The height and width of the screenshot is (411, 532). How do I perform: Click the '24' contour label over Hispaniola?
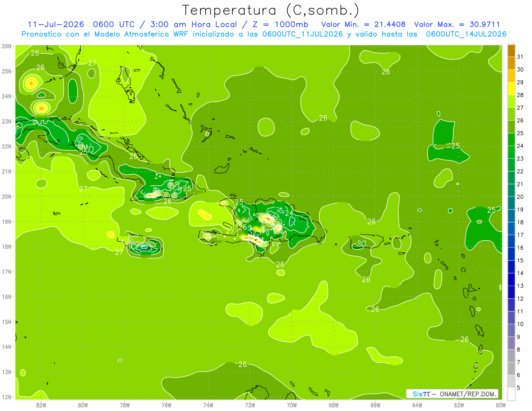(289, 213)
